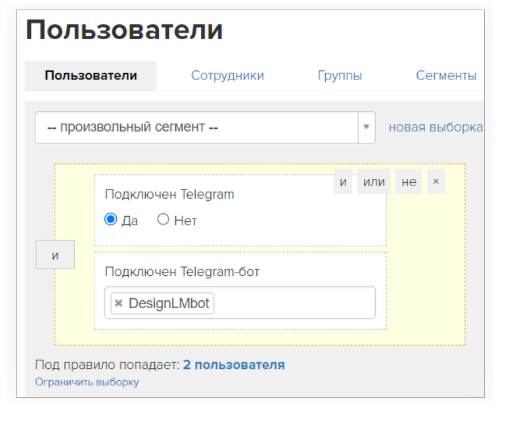Click the «и» operator button left of the rule group
The width and height of the screenshot is (516, 432).
click(55, 255)
